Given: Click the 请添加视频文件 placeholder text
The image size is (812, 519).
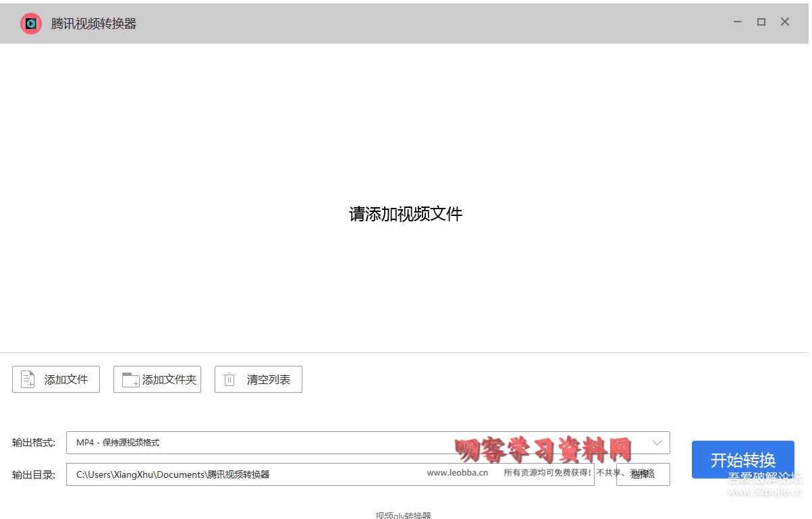Looking at the screenshot, I should (406, 215).
